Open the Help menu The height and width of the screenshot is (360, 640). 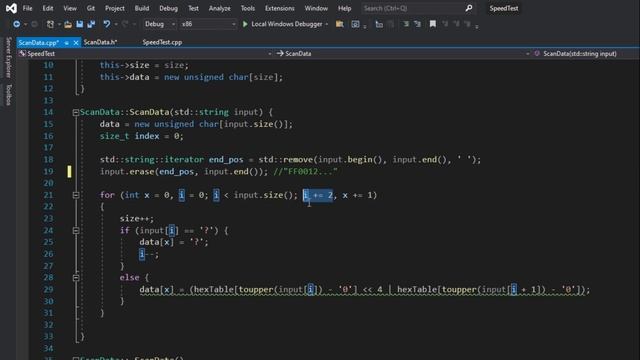point(344,8)
